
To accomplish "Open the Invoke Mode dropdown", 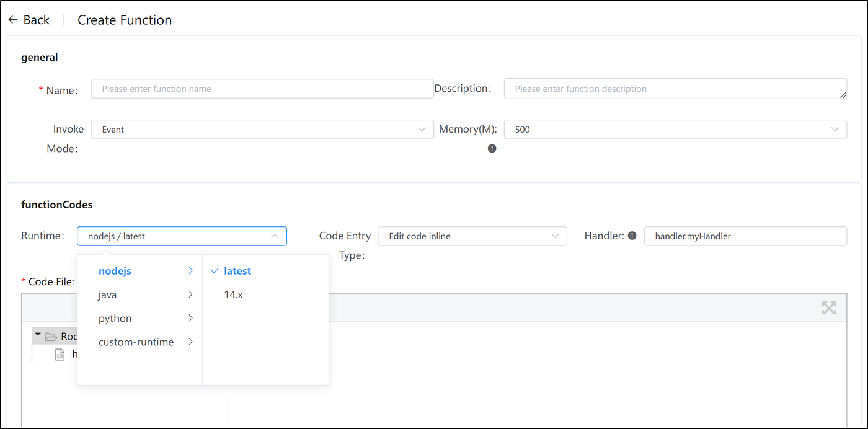I will (262, 130).
